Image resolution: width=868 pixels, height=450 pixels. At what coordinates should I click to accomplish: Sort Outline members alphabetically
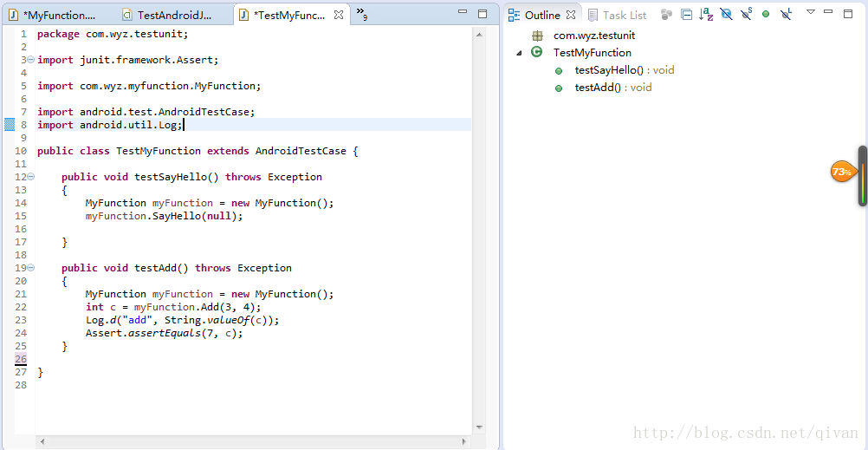[x=706, y=15]
